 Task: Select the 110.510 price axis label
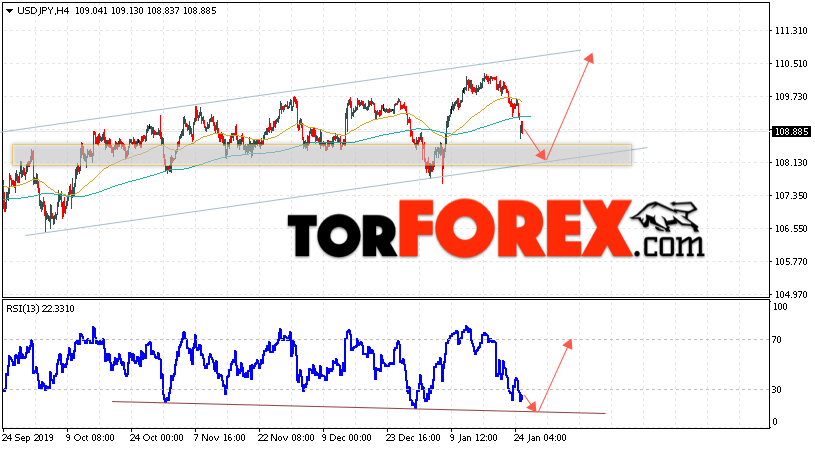[x=791, y=64]
